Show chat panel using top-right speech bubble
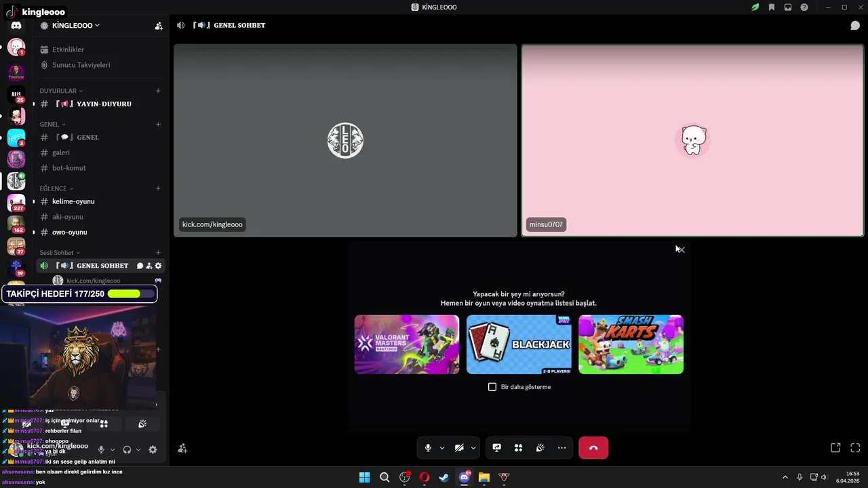Image resolution: width=868 pixels, height=488 pixels. (855, 26)
